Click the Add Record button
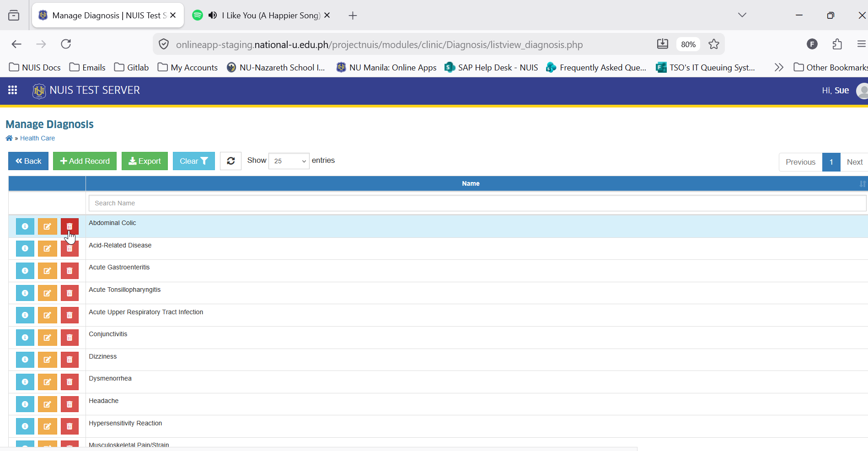 85,161
